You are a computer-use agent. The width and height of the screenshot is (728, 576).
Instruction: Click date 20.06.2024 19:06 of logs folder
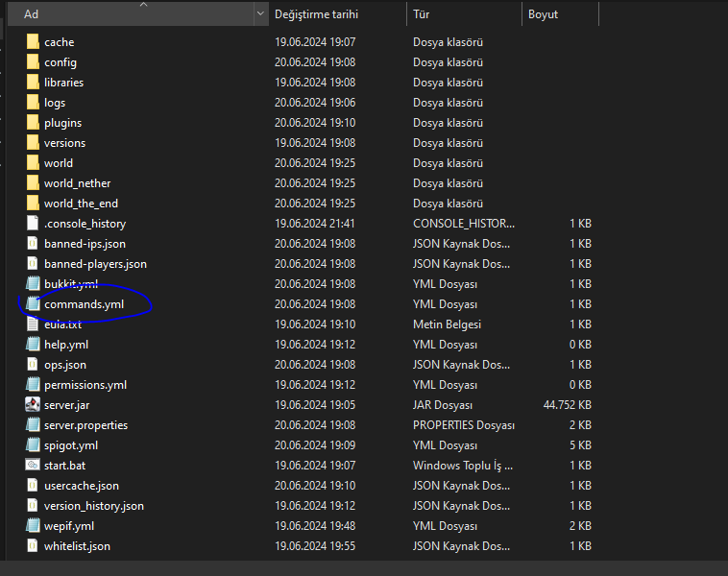click(x=315, y=103)
